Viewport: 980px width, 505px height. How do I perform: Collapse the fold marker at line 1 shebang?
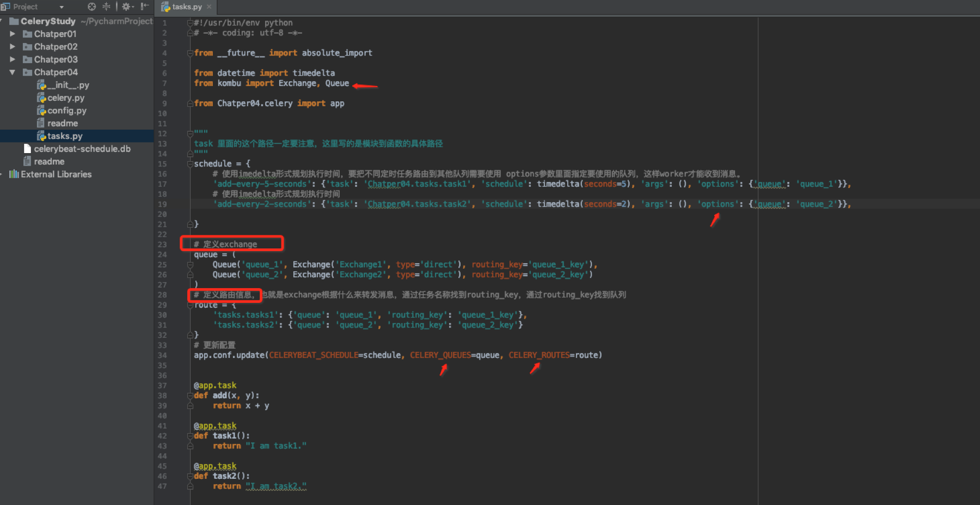tap(190, 23)
